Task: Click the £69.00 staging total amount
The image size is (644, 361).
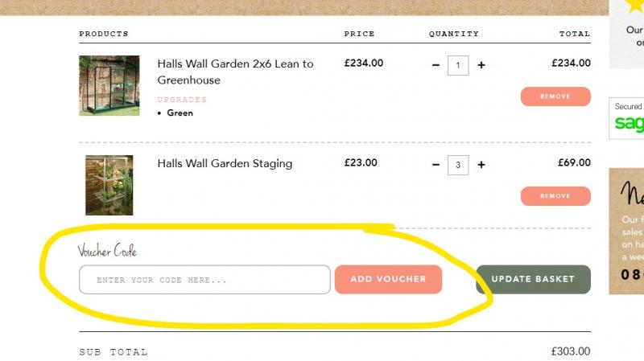Action: (574, 162)
